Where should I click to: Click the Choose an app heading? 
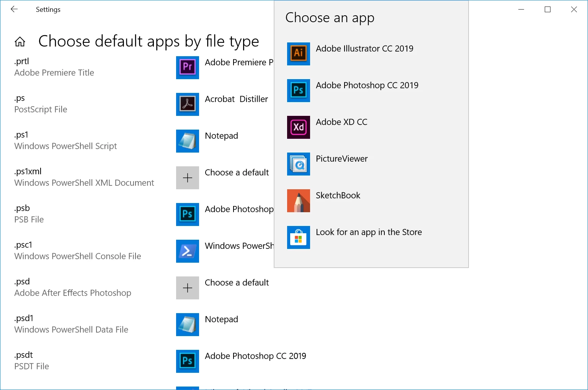point(330,18)
